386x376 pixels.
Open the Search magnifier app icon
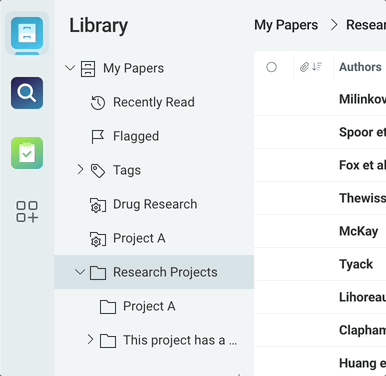coord(27,93)
